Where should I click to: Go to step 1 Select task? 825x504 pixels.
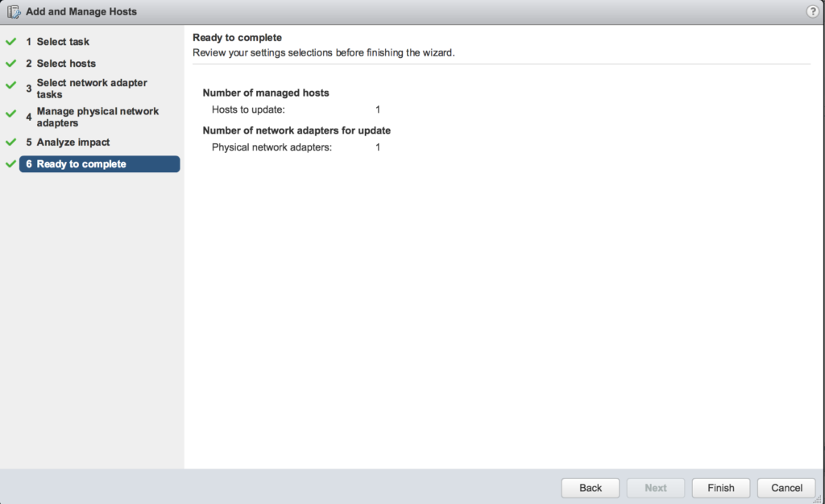[x=57, y=42]
